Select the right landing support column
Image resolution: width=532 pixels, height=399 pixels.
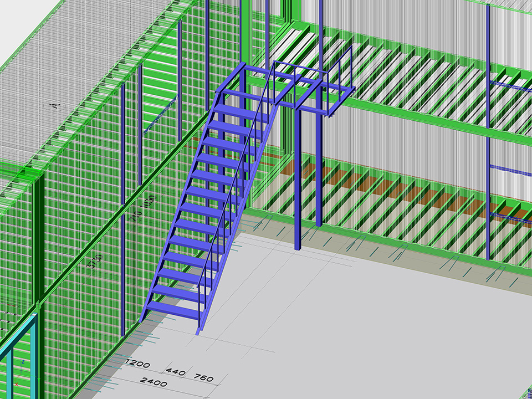click(x=319, y=166)
